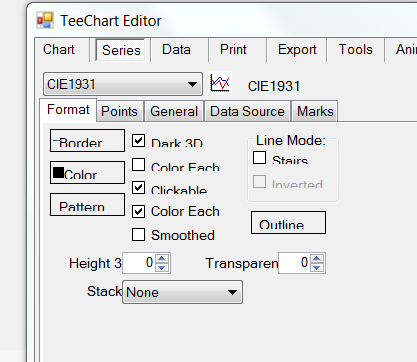Switch to the General sub-tab
The width and height of the screenshot is (417, 362).
[174, 111]
